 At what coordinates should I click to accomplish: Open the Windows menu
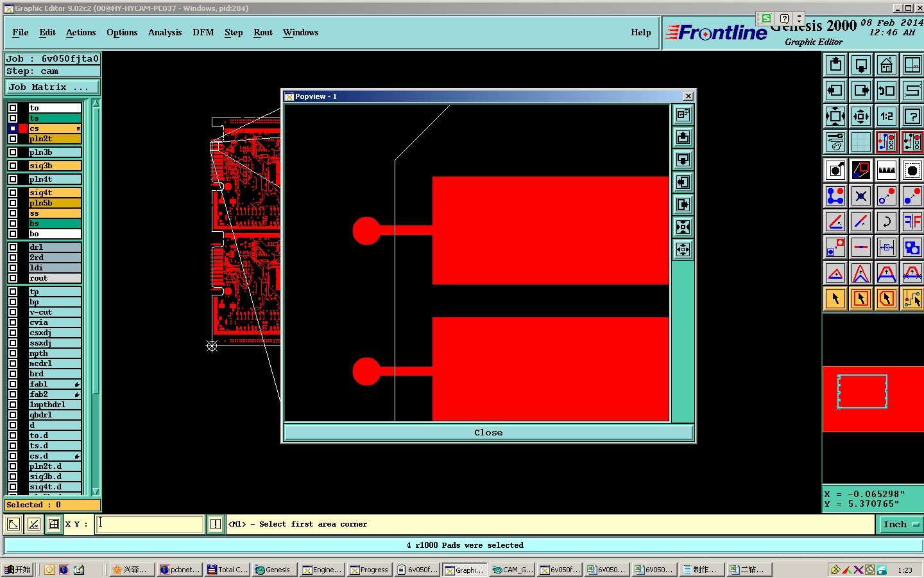point(301,32)
